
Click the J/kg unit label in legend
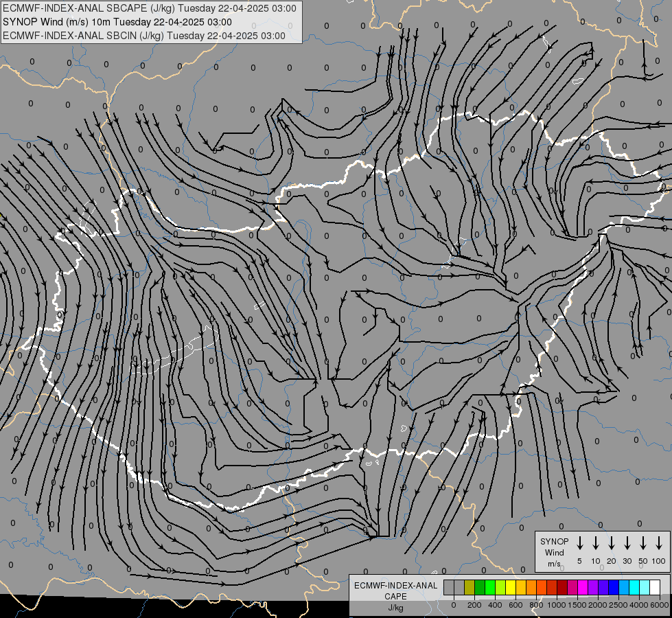click(x=395, y=608)
